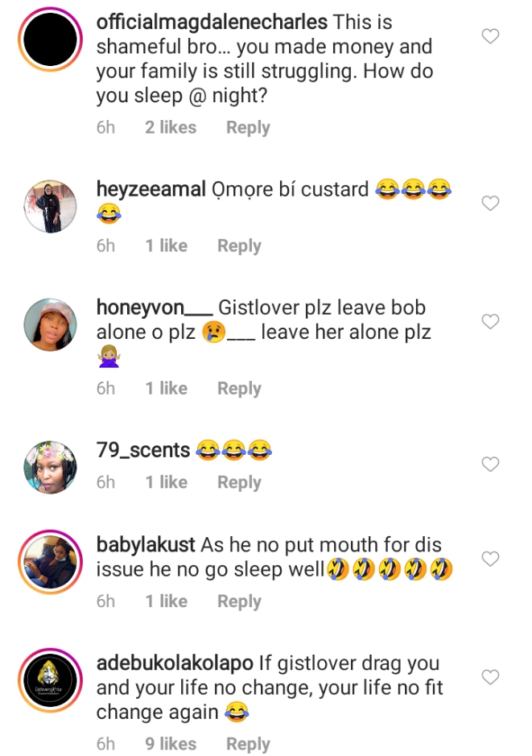
Task: View babylakust's story avatar
Action: pos(50,562)
